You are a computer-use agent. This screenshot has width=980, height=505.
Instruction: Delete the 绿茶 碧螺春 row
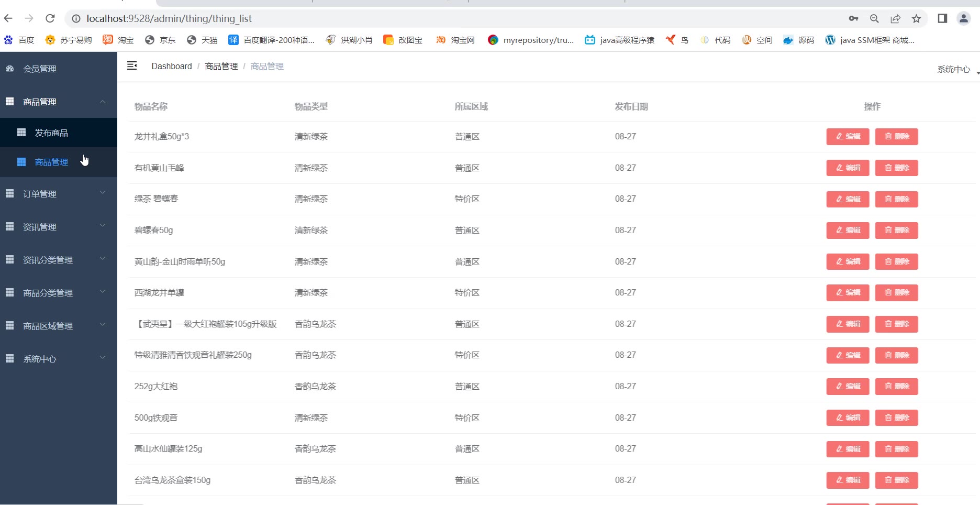click(896, 199)
